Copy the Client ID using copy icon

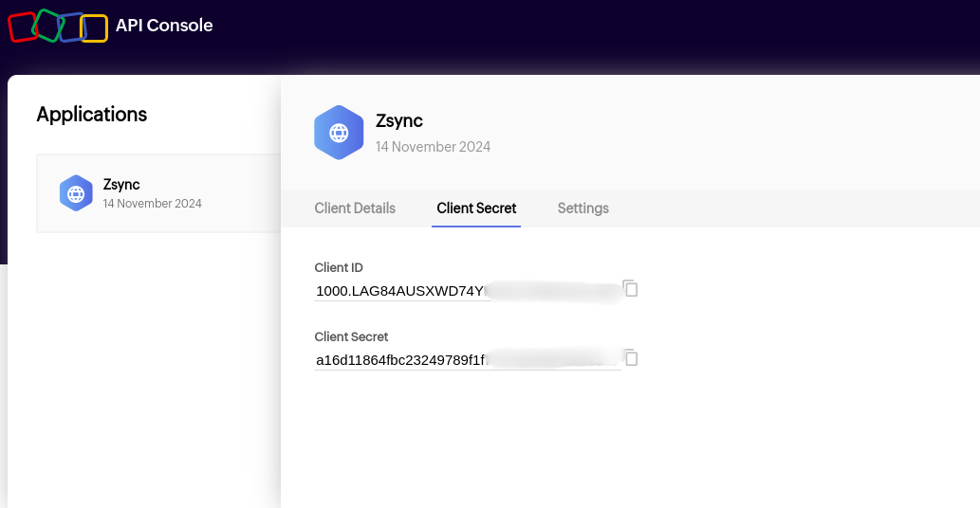click(x=630, y=288)
